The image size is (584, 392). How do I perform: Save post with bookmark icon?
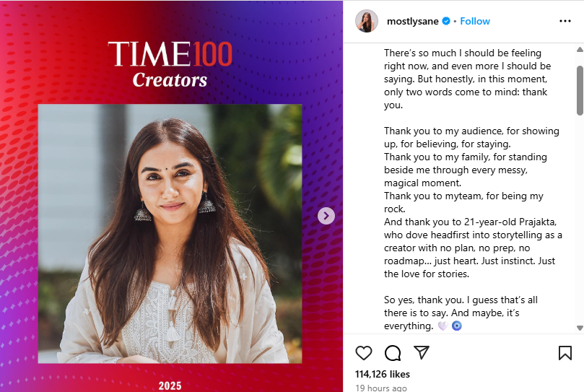click(565, 353)
